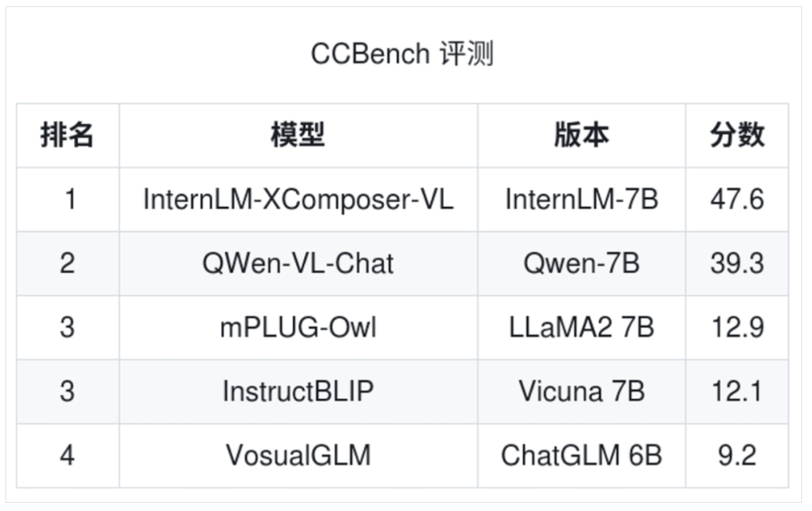
Task: Select the mPLUG-Owl model cell
Action: tap(298, 327)
